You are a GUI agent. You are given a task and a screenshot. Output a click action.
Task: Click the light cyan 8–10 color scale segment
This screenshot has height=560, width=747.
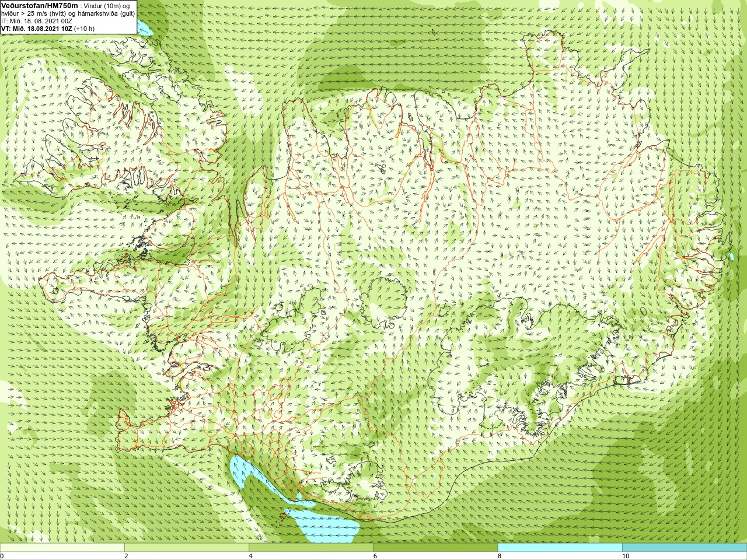pos(560,548)
